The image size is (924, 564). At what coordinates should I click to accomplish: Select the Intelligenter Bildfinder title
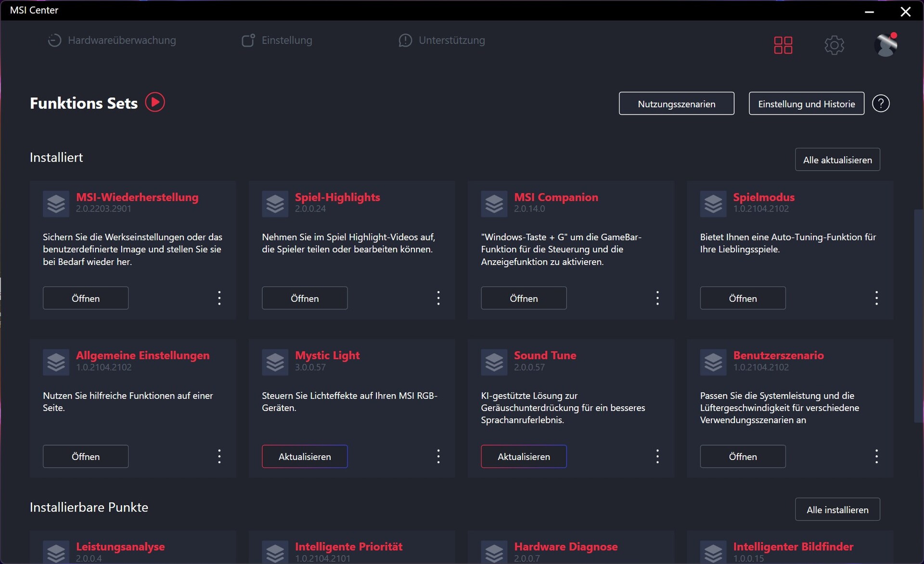pyautogui.click(x=793, y=547)
